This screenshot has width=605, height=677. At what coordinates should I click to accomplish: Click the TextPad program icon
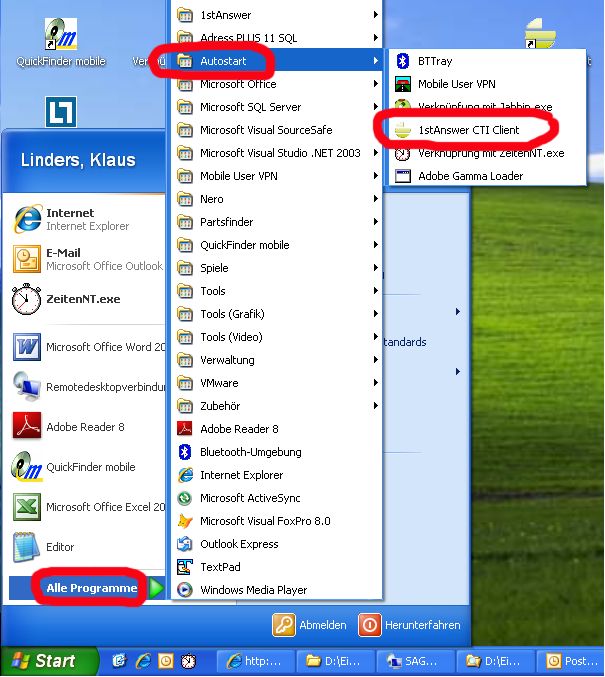[184, 567]
